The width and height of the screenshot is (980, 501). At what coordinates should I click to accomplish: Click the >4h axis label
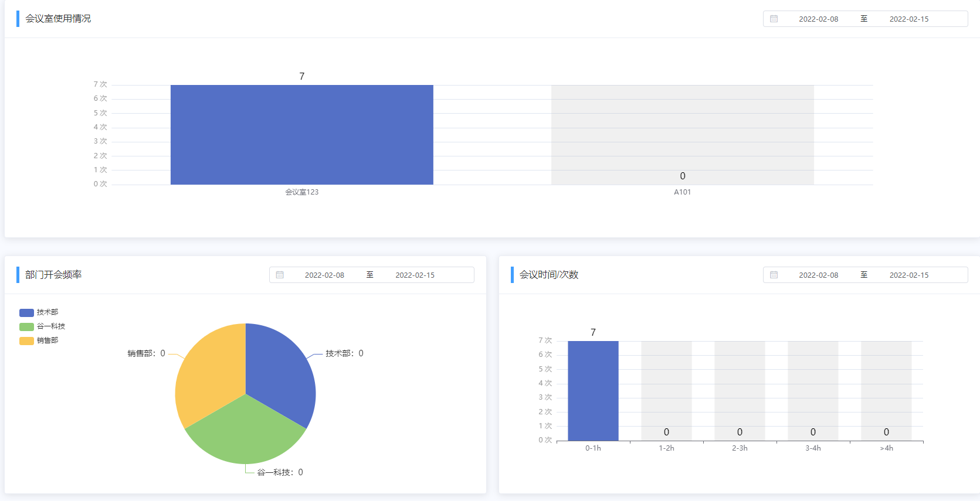click(x=886, y=448)
